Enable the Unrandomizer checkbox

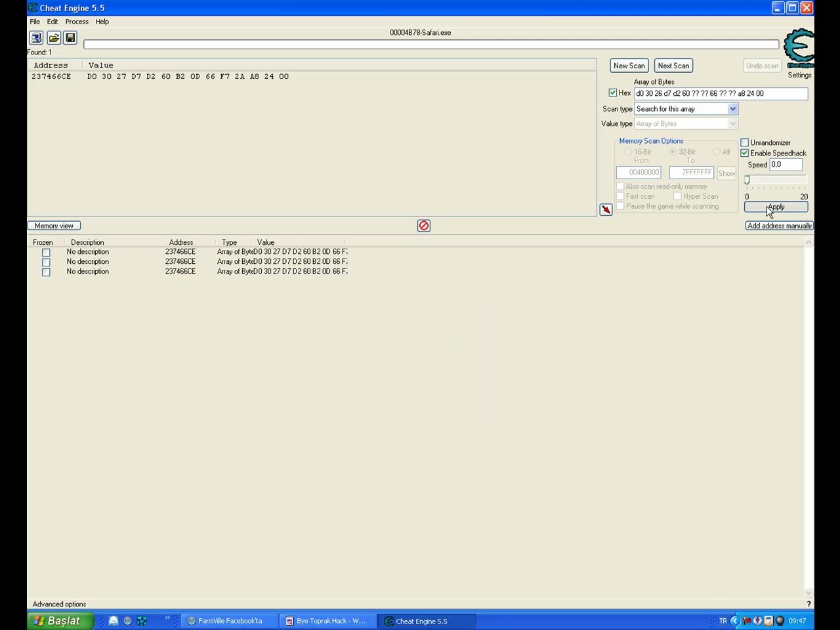click(745, 142)
